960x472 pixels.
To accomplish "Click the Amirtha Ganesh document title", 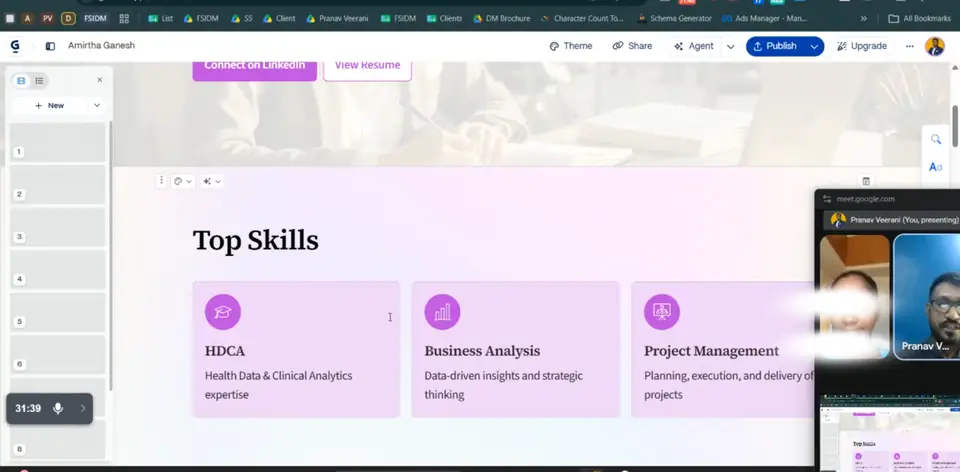I will tap(102, 46).
